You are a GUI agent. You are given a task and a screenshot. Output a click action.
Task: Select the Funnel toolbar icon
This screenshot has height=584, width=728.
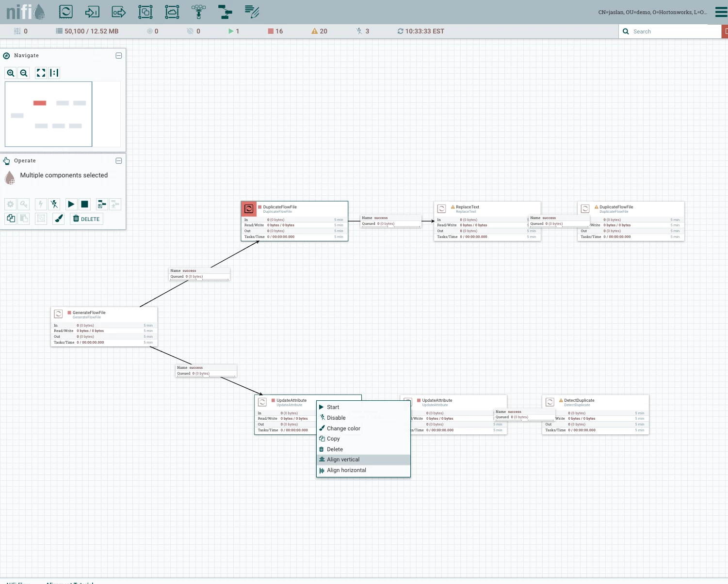coord(199,12)
